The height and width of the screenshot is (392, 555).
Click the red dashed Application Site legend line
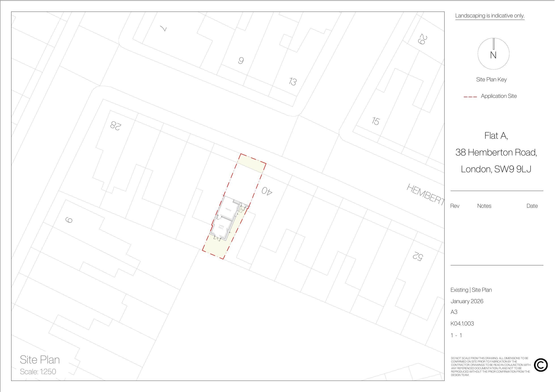tap(470, 97)
